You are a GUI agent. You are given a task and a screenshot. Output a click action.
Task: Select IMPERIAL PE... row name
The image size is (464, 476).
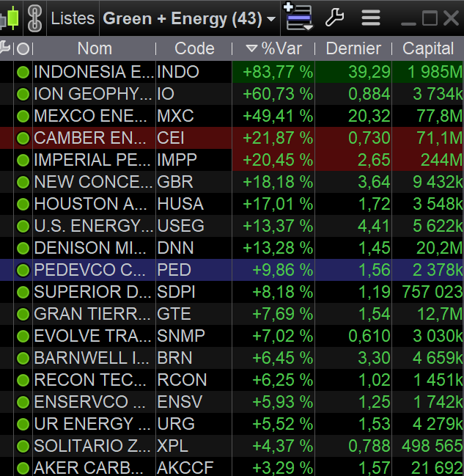tap(94, 160)
